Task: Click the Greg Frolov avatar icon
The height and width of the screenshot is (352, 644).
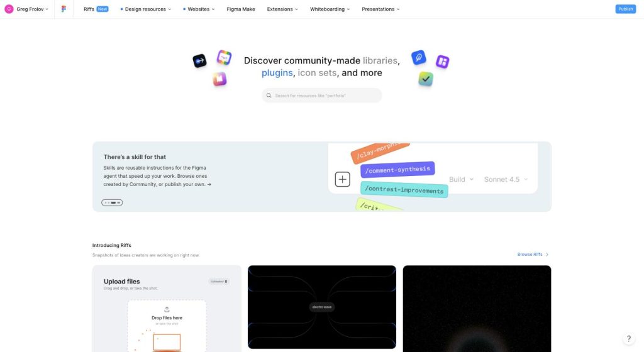Action: 9,9
